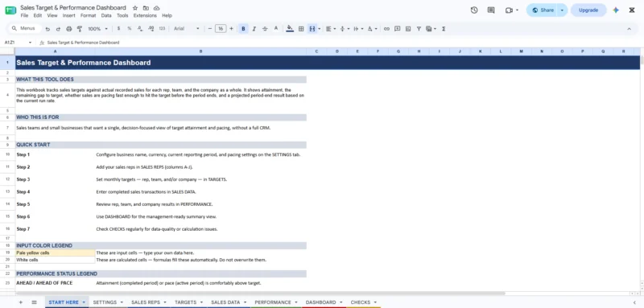The height and width of the screenshot is (308, 644).
Task: Open the Extensions menu
Action: 145,15
